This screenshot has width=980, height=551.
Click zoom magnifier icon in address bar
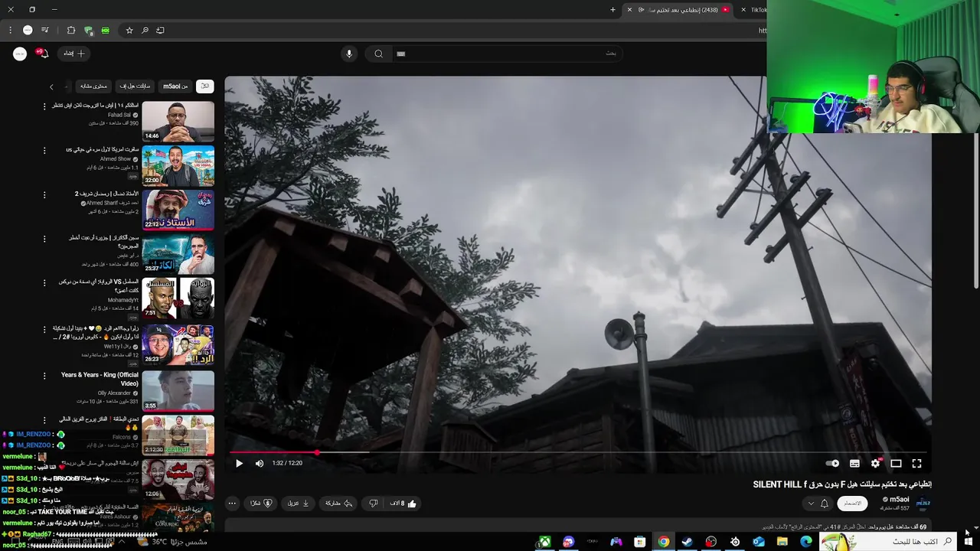145,30
